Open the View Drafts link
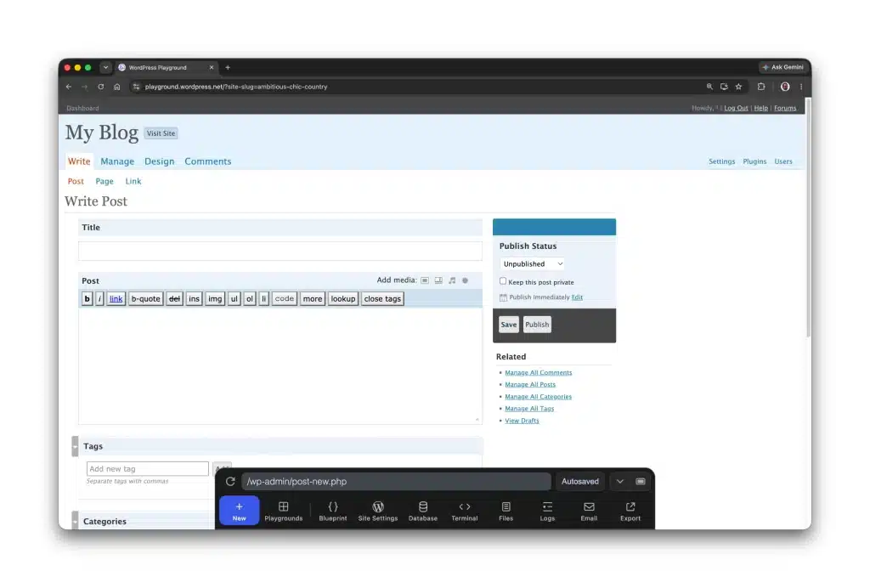 pyautogui.click(x=522, y=421)
